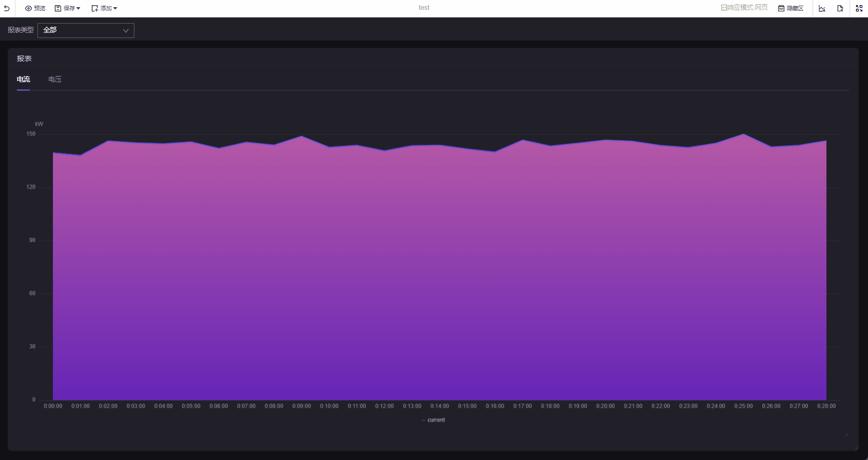Click the undo back arrow icon
The image size is (868, 460).
tap(7, 8)
